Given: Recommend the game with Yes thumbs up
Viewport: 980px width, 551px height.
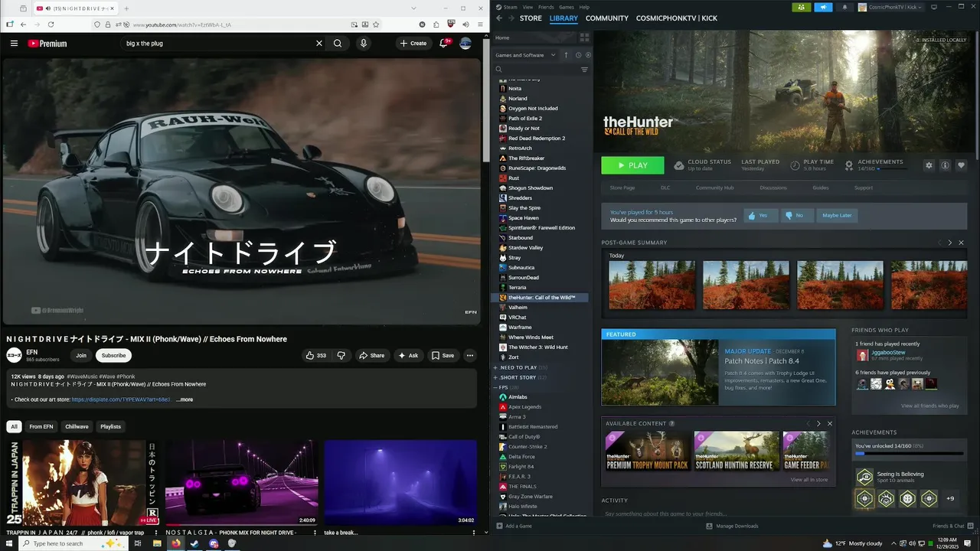Looking at the screenshot, I should tap(760, 215).
